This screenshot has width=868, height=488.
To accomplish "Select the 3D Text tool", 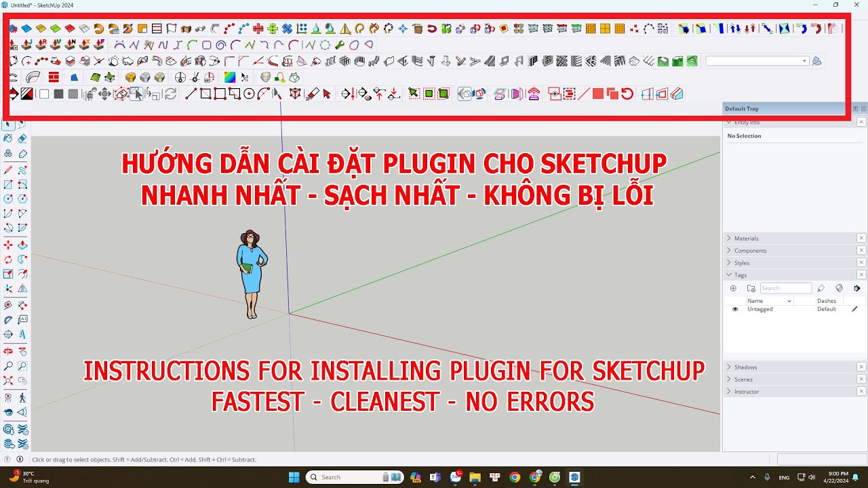I will coord(22,334).
